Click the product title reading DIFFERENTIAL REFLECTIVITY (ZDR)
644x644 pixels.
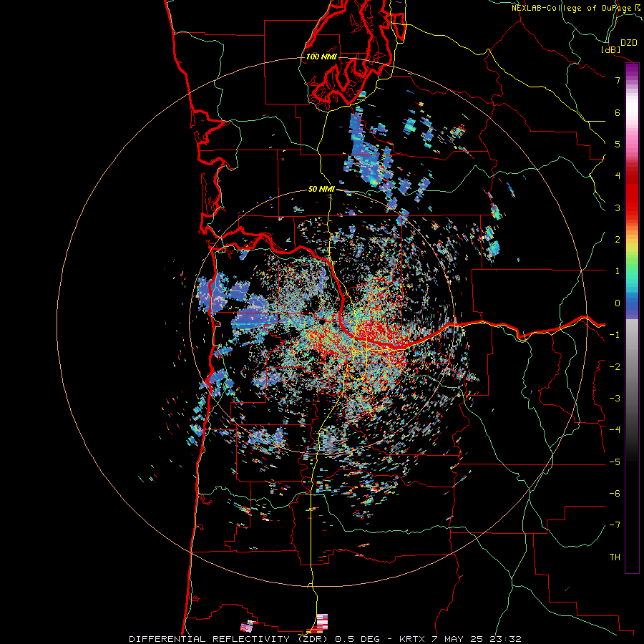click(228, 639)
